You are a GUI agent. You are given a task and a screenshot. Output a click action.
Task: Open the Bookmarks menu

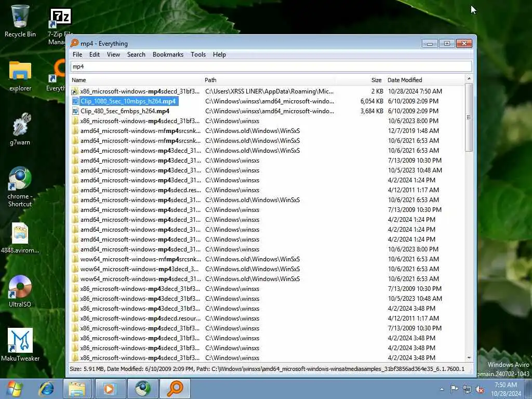168,54
